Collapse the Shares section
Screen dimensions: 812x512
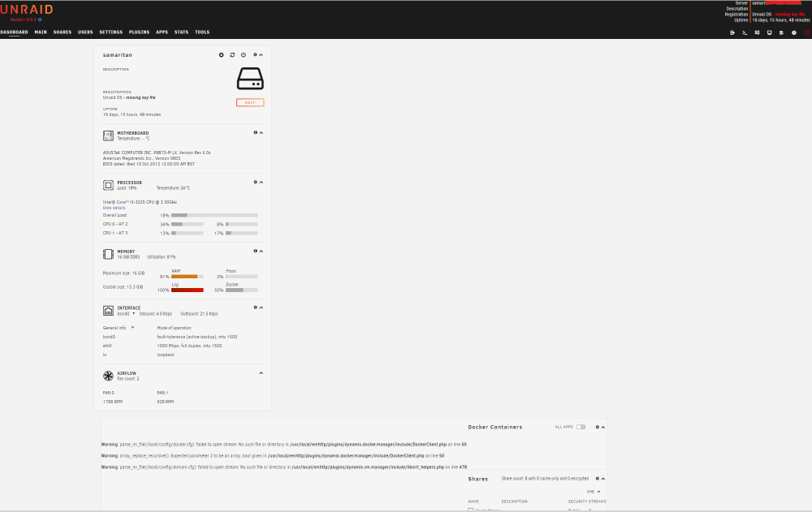pyautogui.click(x=603, y=479)
